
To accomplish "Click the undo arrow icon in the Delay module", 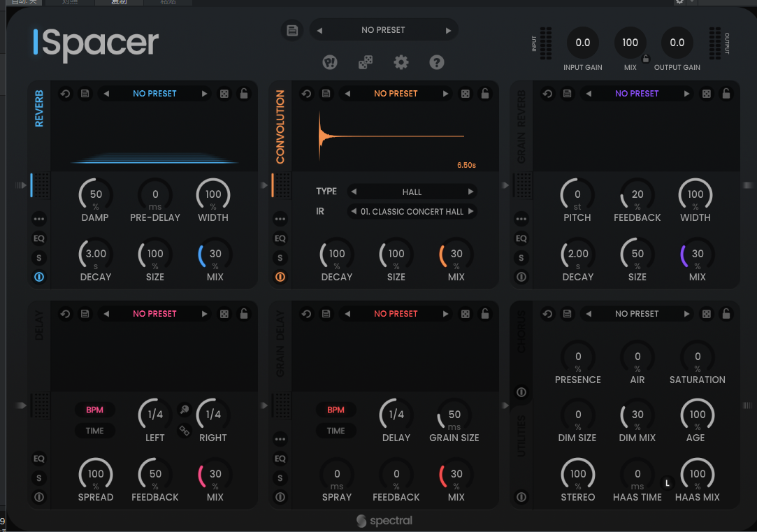I will coord(65,313).
